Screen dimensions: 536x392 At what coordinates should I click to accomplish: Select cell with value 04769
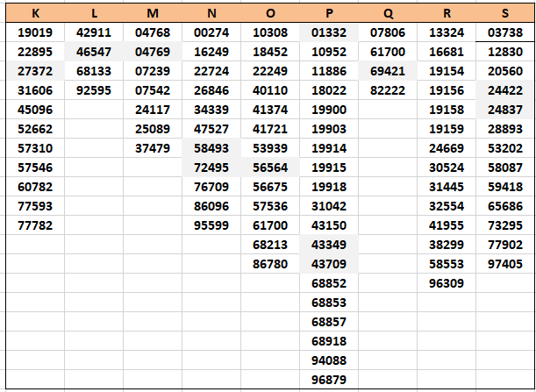click(153, 52)
